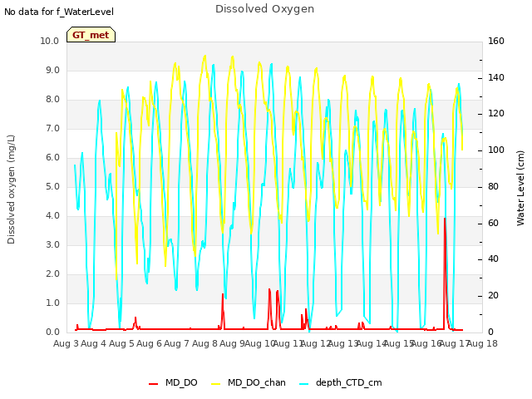Image resolution: width=532 pixels, height=399 pixels.
Task: Click the 'Dissolved oxygen (mg/L)' axis label
Action: 11,190
